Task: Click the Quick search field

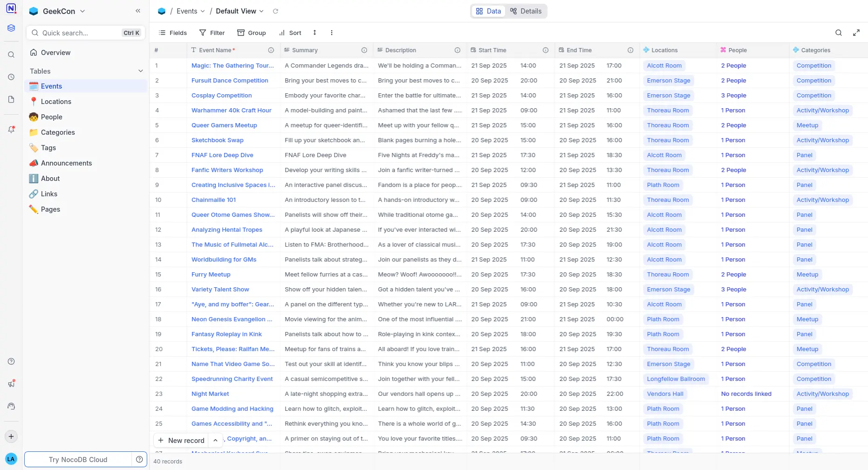Action: [86, 33]
